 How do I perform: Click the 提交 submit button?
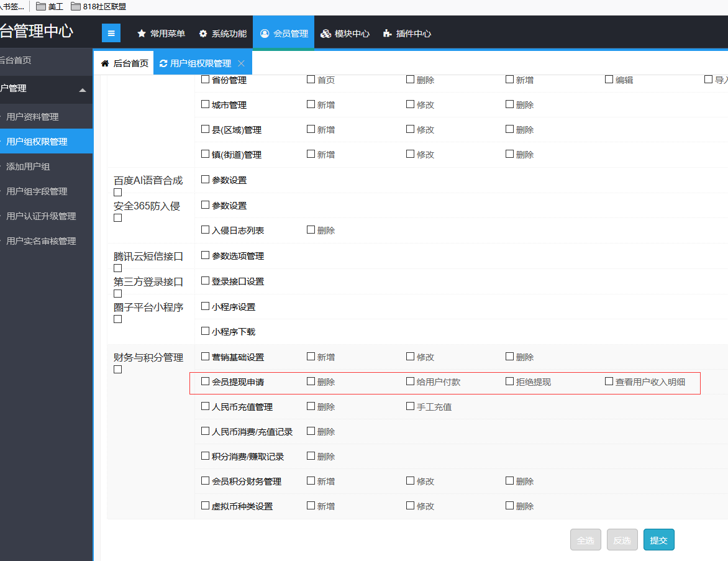658,540
